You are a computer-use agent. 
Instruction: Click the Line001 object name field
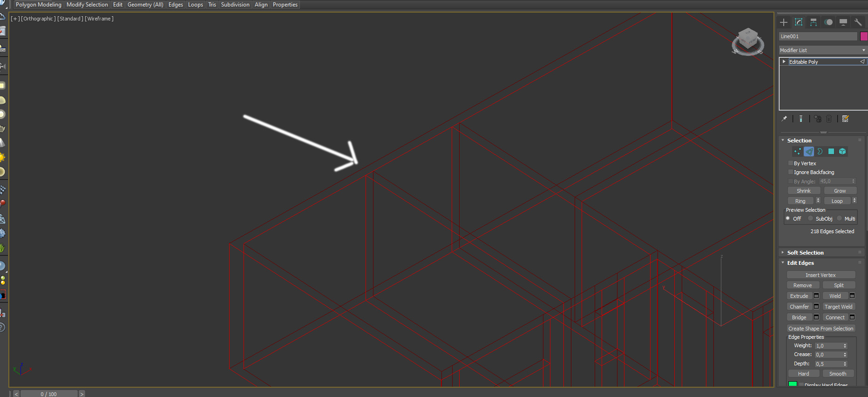click(x=818, y=36)
